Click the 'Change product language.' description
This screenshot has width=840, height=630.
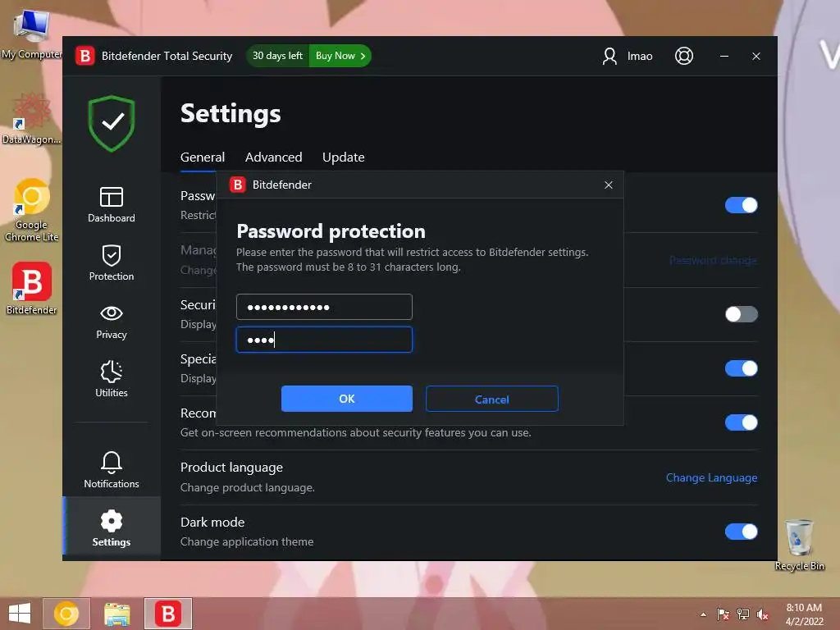247,487
